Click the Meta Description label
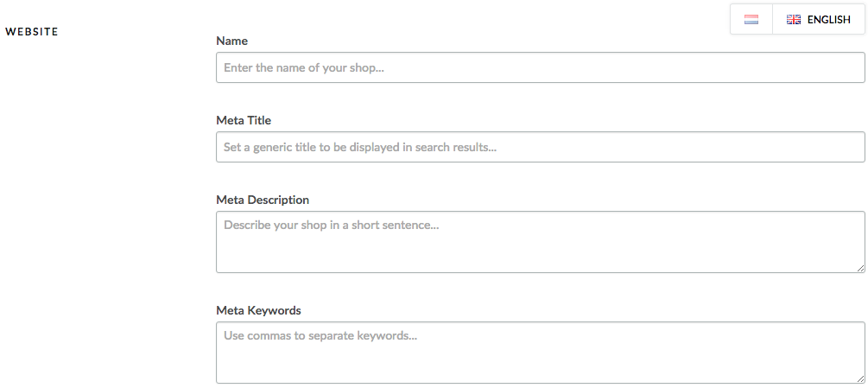Viewport: 868px width, 388px height. (263, 200)
